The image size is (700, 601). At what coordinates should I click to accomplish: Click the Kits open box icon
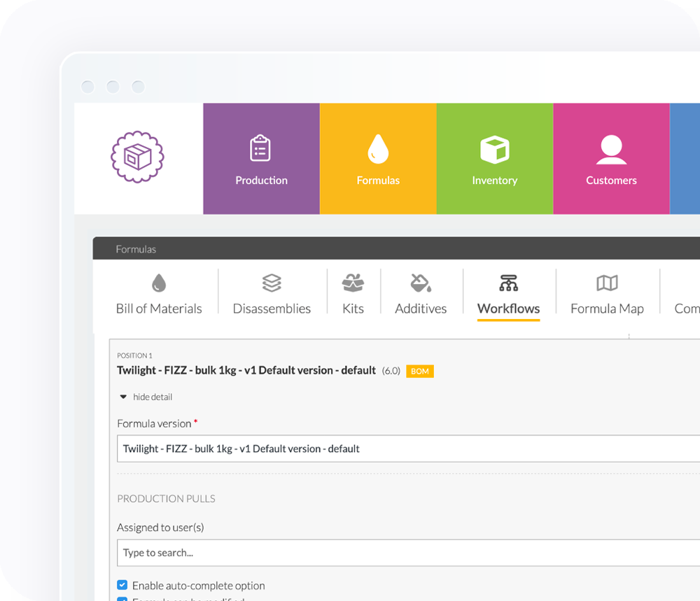tap(353, 283)
